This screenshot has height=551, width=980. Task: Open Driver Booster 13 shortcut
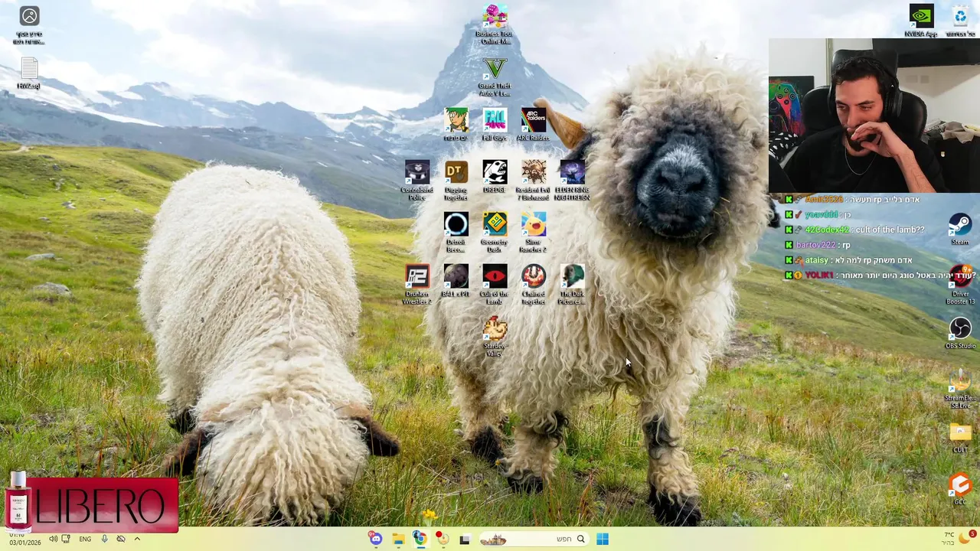(x=960, y=285)
